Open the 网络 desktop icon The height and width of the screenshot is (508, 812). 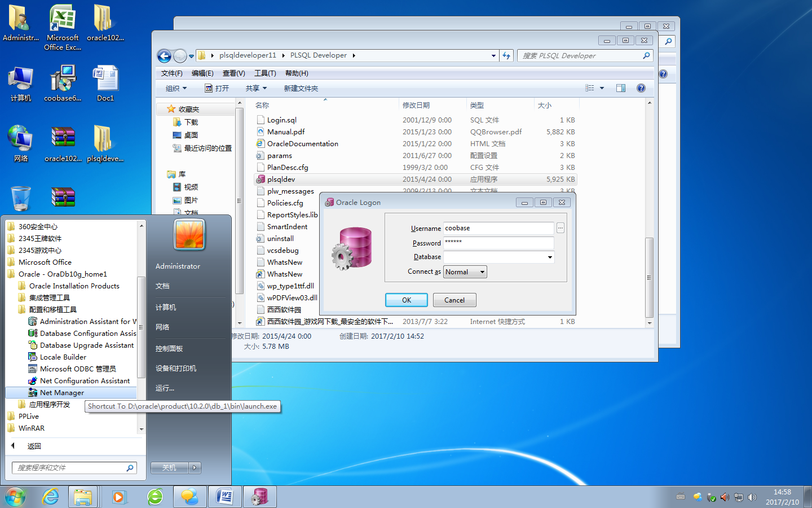pos(21,144)
